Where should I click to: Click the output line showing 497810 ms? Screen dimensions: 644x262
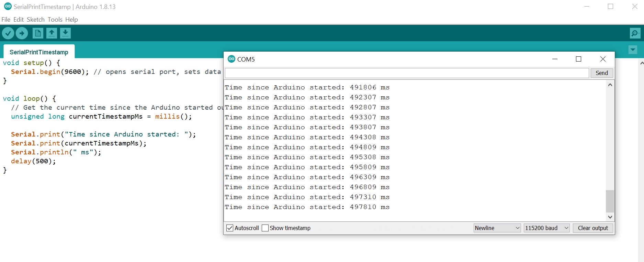[307, 207]
